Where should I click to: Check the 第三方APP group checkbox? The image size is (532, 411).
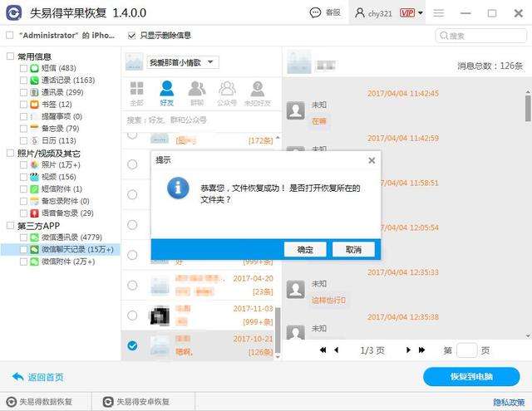click(11, 225)
